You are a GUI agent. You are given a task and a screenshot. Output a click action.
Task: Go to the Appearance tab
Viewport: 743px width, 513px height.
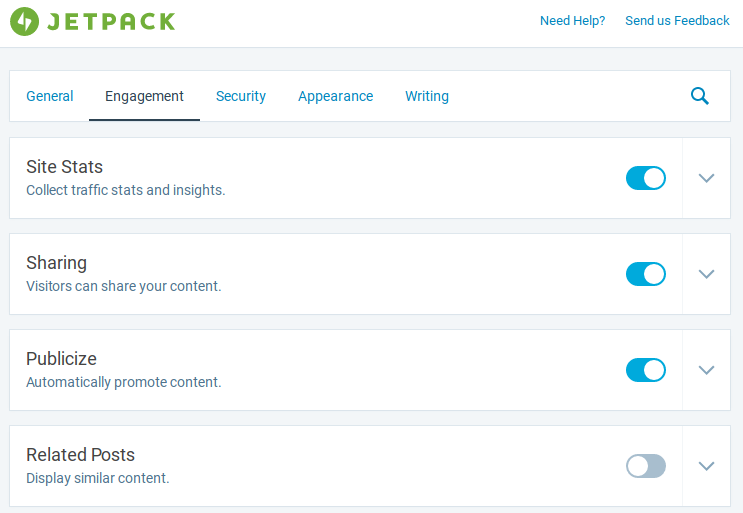pyautogui.click(x=335, y=96)
